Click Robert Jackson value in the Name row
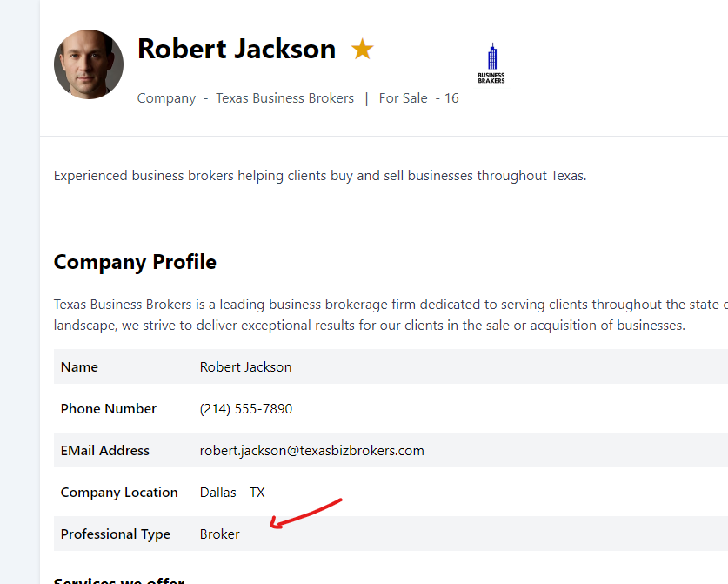Screen dimensions: 728x584 click(x=245, y=367)
